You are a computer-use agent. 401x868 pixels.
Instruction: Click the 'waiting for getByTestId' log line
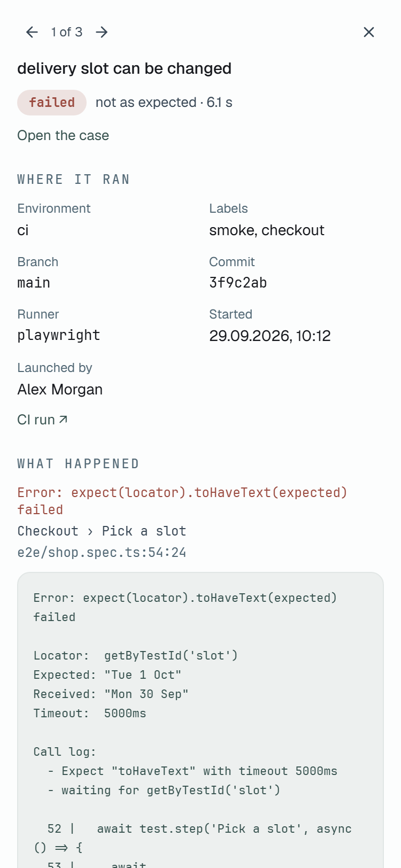[164, 790]
